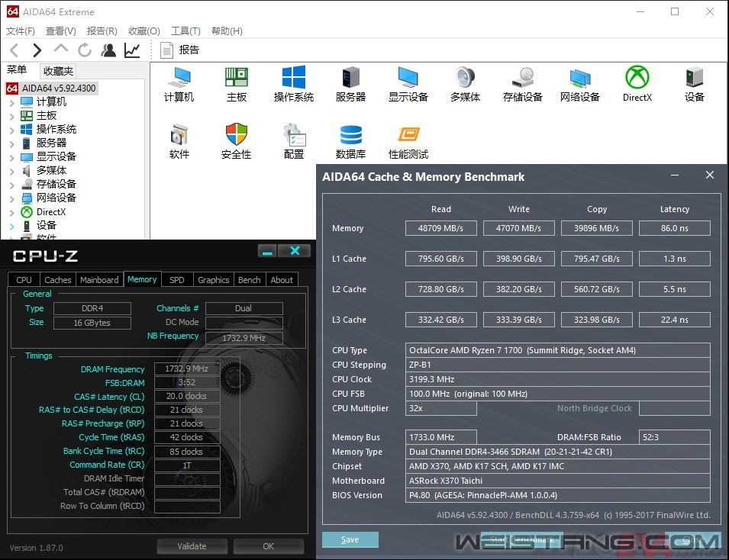Screen dimensions: 729x560
Task: Expand the 计算机 tree node
Action: point(11,102)
